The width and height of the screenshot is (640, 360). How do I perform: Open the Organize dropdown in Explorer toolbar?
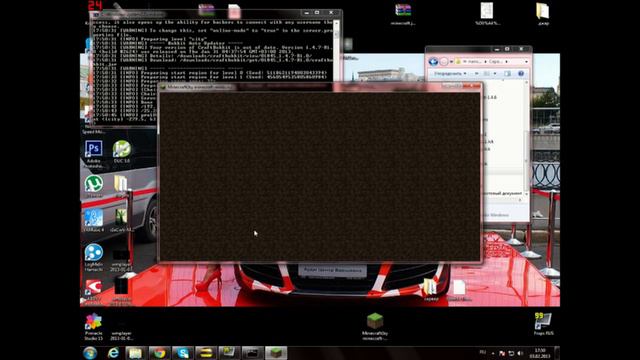point(450,73)
